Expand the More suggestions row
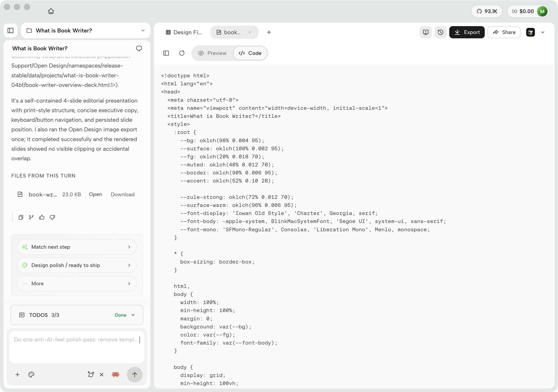The height and width of the screenshot is (392, 558). point(77,283)
